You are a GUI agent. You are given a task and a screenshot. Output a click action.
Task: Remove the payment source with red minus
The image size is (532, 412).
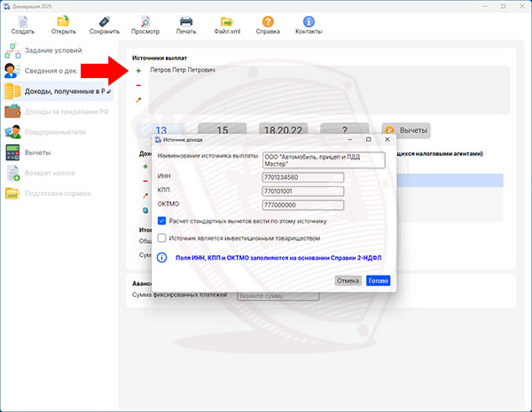pos(138,85)
